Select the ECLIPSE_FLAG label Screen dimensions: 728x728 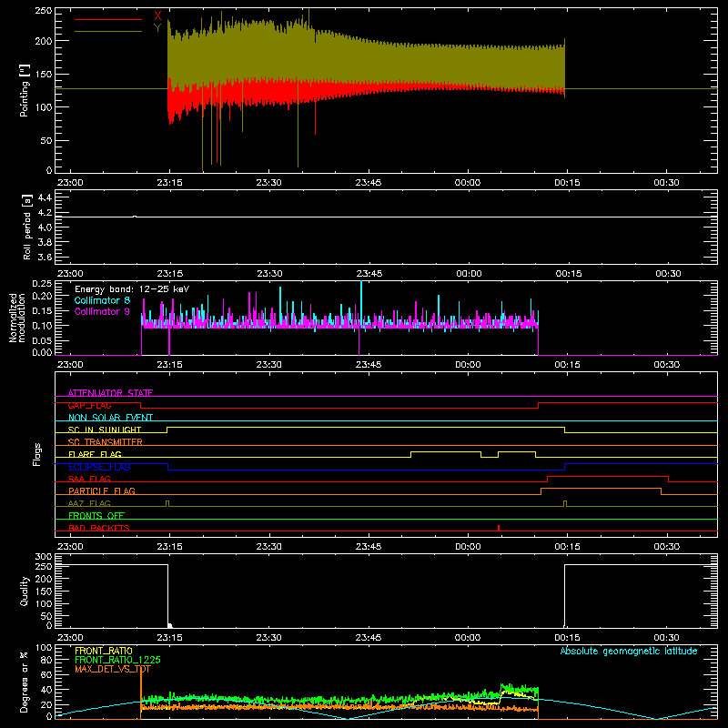99,467
